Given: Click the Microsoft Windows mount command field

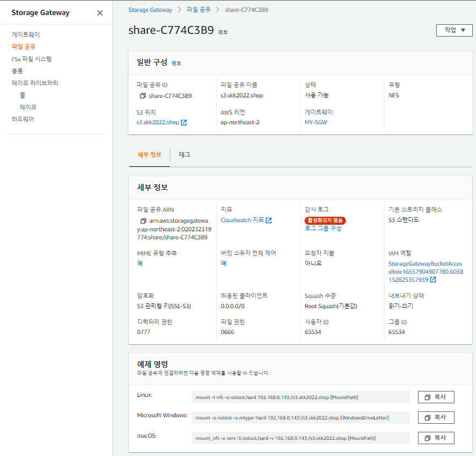Looking at the screenshot, I should coord(300,417).
